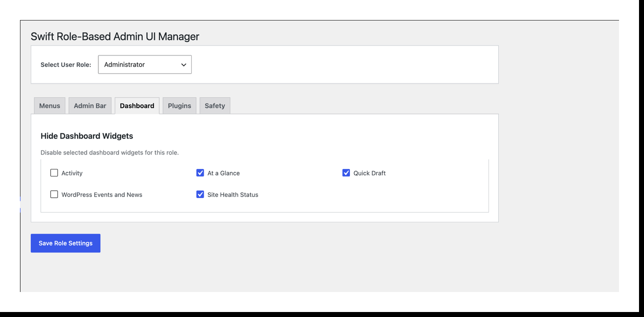This screenshot has width=644, height=317.
Task: Open the Safety tab
Action: [x=215, y=105]
